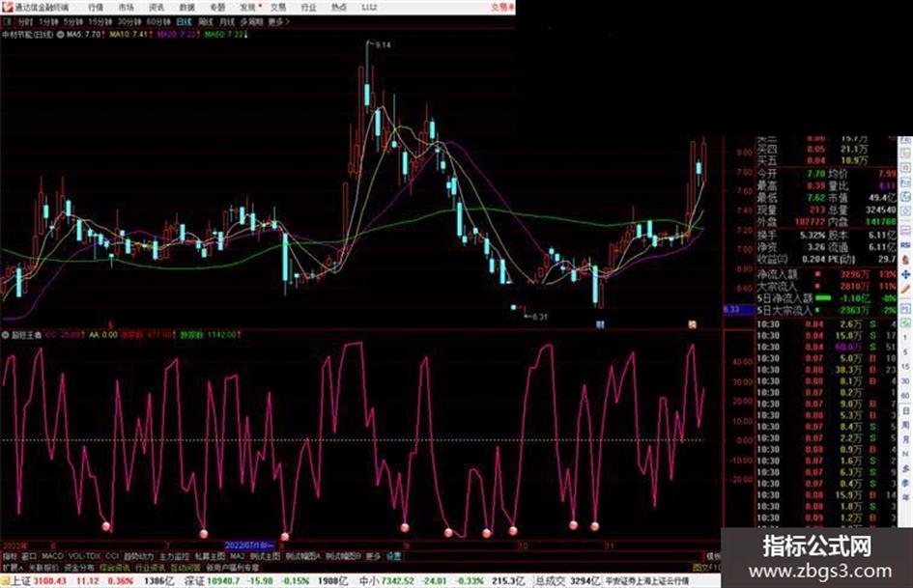Click the 超短王者 indicator settings icon
Screen dimensions: 913x588
pyautogui.click(x=5, y=335)
